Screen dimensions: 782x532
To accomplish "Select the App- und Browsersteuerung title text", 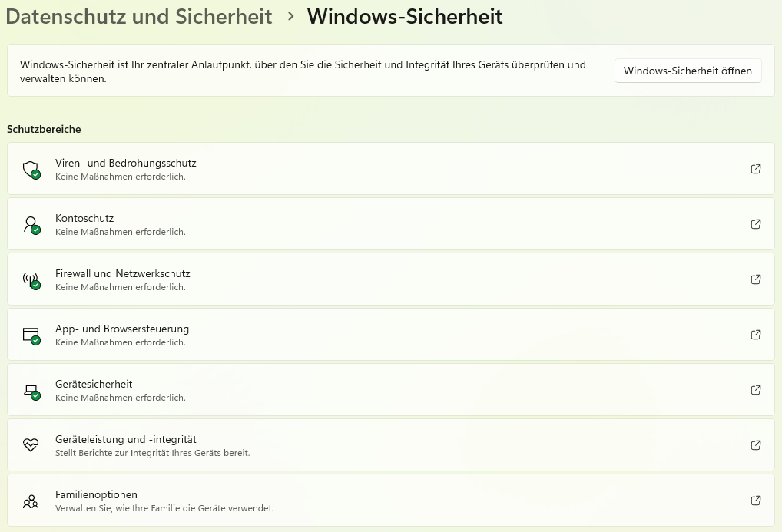I will point(122,329).
